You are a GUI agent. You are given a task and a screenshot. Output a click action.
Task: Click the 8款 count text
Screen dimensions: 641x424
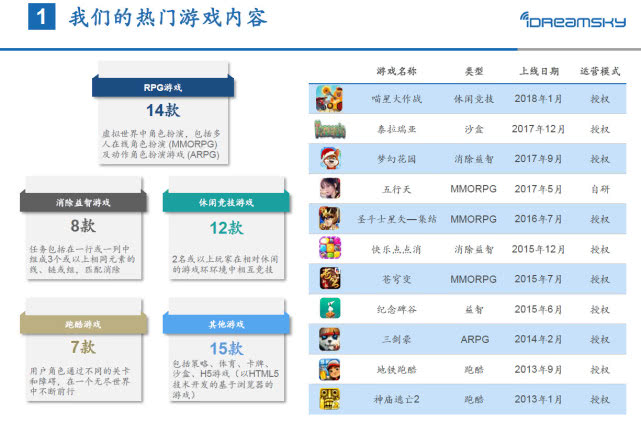(83, 225)
